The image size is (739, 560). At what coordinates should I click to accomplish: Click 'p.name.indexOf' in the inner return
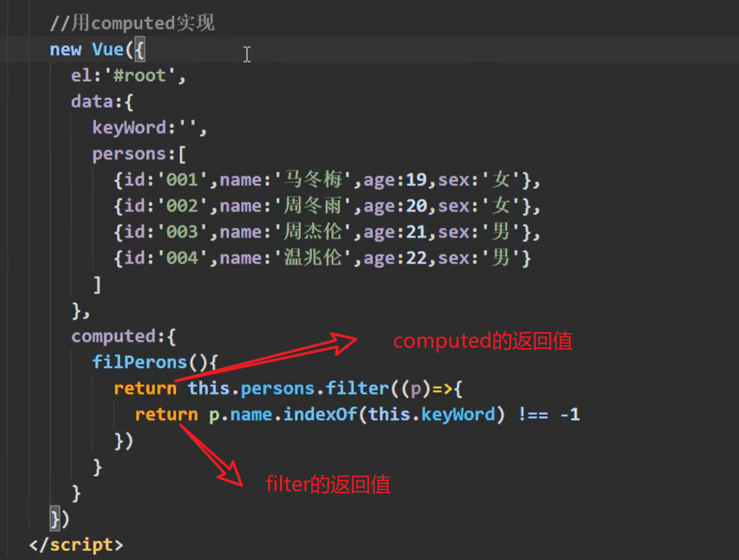click(283, 414)
